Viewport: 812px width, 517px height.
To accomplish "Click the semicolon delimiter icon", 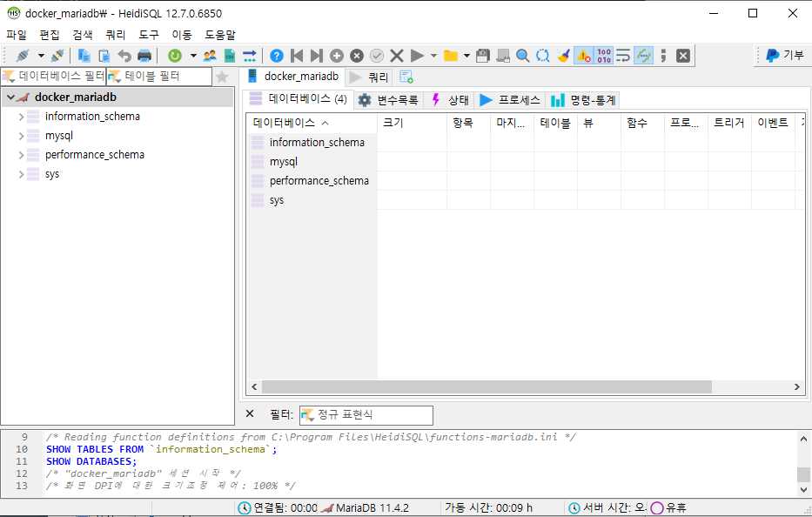I will [663, 56].
